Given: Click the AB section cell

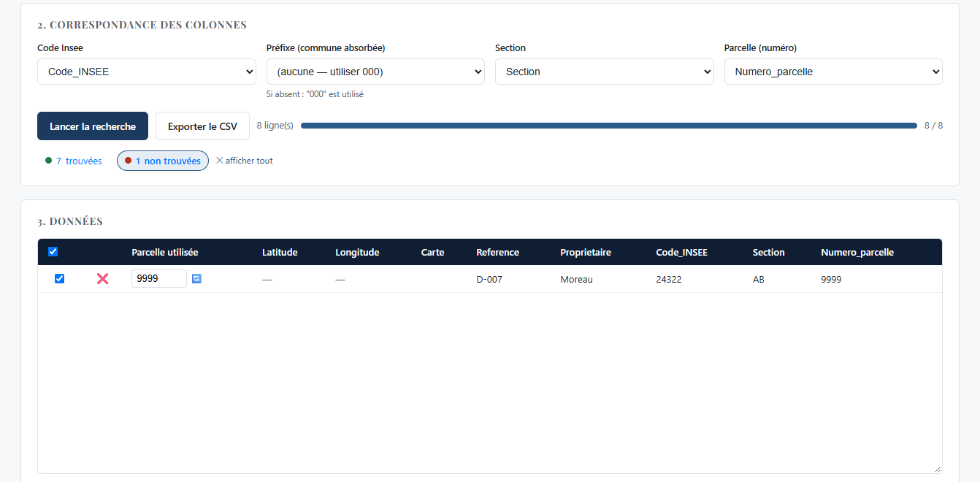Looking at the screenshot, I should click(759, 279).
